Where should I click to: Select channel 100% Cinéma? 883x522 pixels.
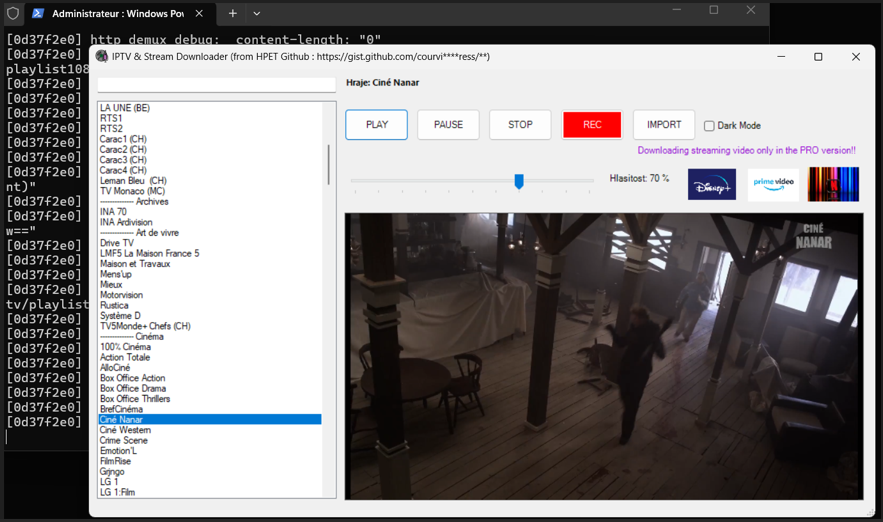click(x=211, y=347)
